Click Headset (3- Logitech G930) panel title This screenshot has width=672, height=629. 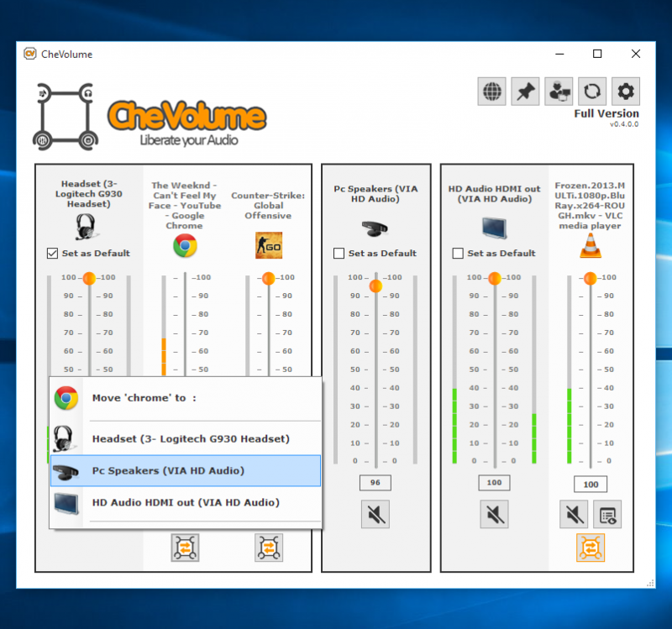click(89, 194)
